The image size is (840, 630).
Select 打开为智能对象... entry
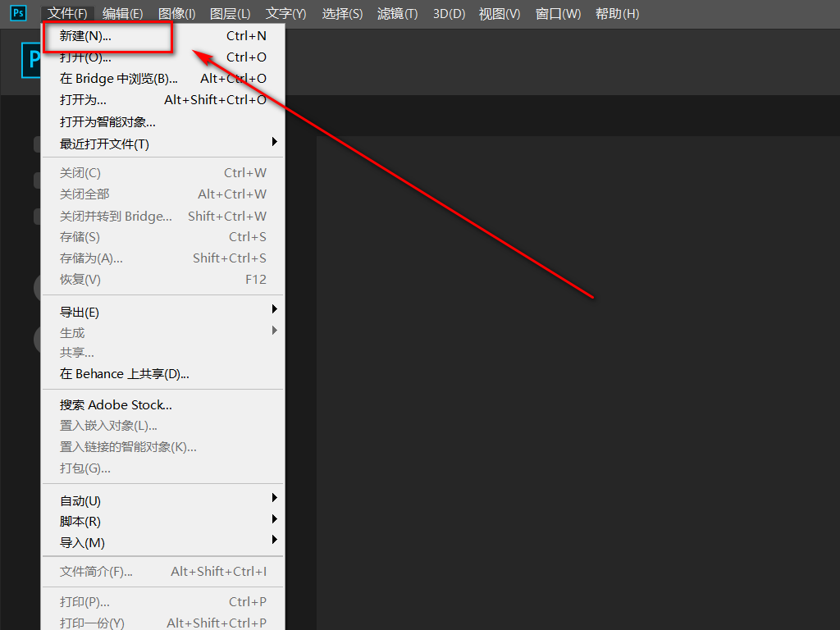click(x=163, y=122)
